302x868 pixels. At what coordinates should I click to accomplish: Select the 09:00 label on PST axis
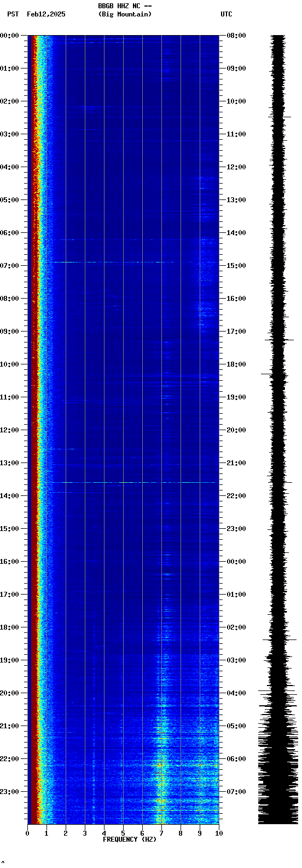(x=10, y=332)
